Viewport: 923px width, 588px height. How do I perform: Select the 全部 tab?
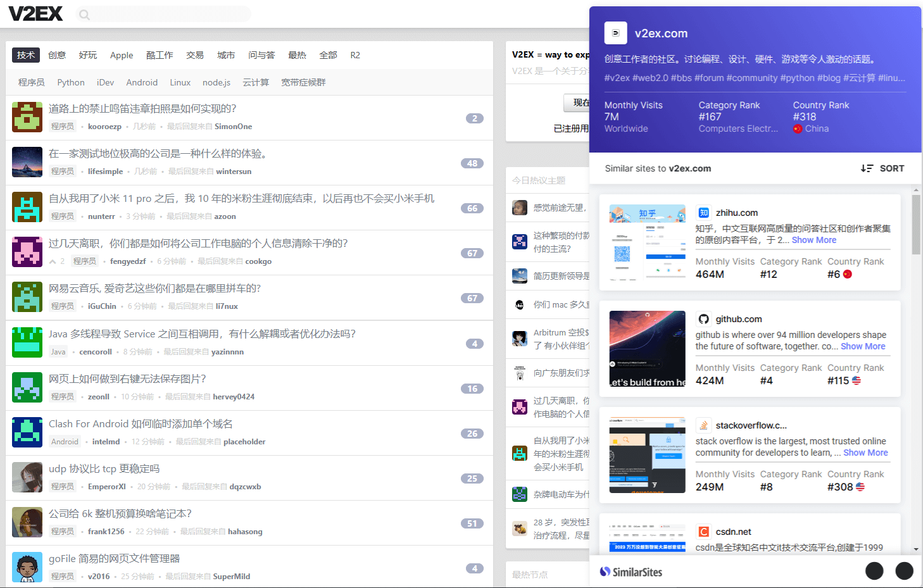click(x=328, y=55)
